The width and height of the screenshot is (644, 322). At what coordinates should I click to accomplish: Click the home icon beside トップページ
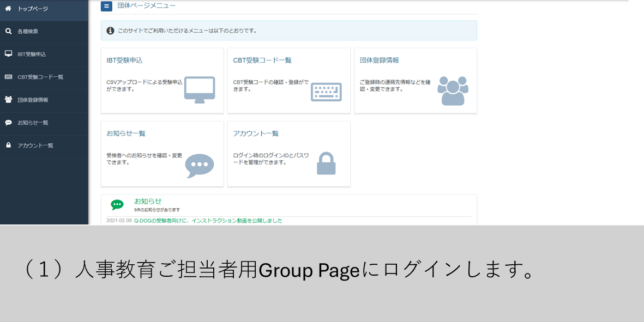click(8, 8)
